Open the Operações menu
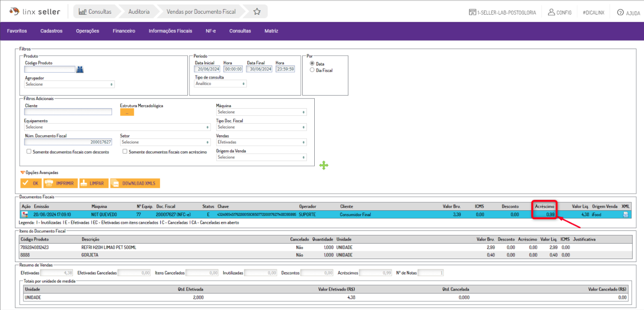Screen dimensions: 644x310 tap(87, 31)
